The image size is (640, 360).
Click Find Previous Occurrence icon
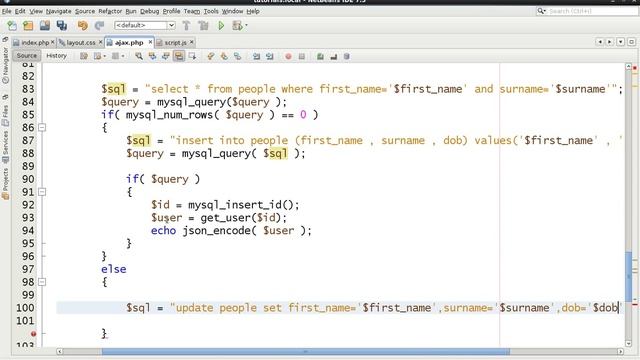pos(152,56)
